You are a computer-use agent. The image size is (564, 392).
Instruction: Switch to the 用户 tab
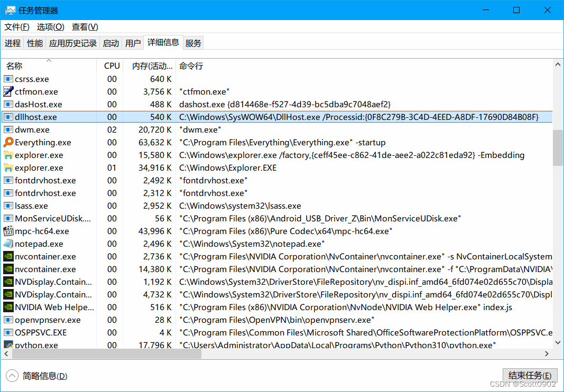pos(133,43)
